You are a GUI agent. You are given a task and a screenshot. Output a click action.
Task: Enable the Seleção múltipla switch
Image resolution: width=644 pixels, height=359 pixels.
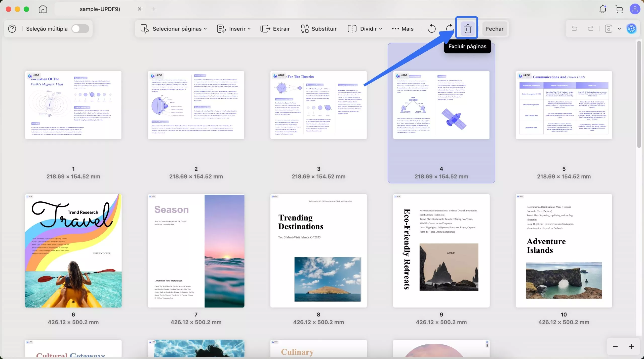(80, 29)
